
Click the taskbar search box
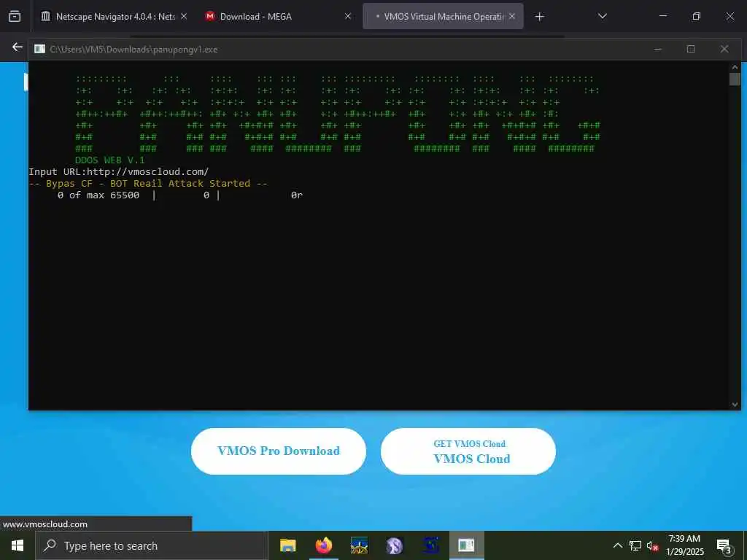(x=152, y=545)
